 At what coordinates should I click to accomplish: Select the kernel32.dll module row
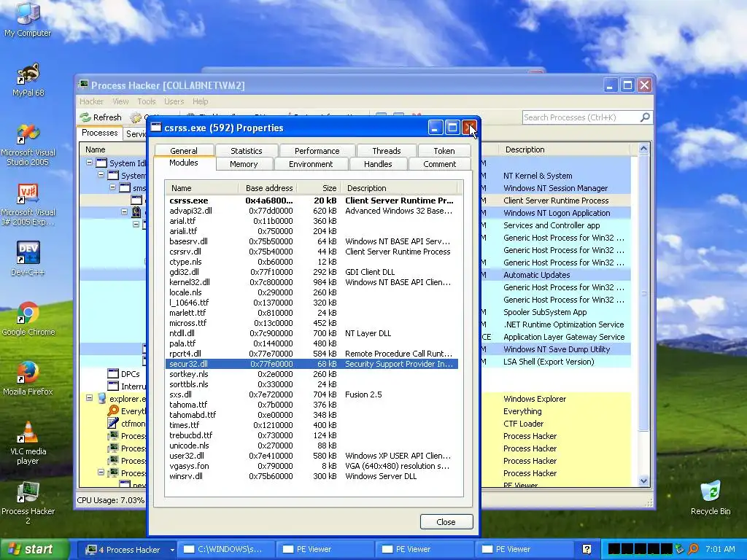311,282
